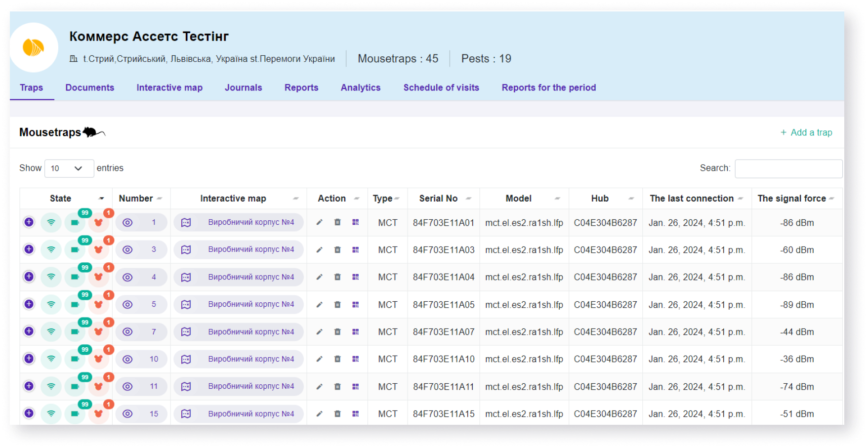
Task: Toggle the eye view icon for trap 15
Action: point(127,414)
